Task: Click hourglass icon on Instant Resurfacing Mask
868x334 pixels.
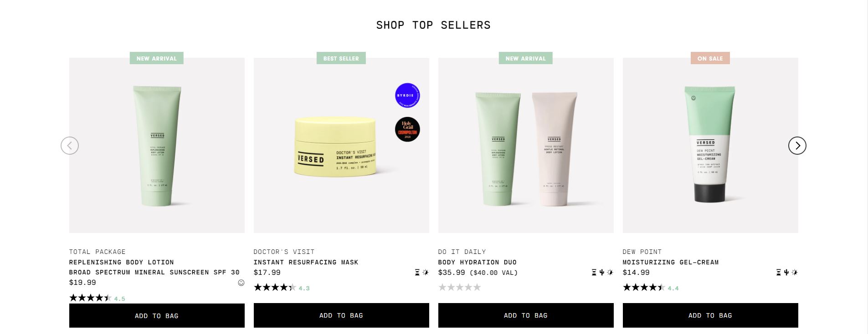Action: 417,273
